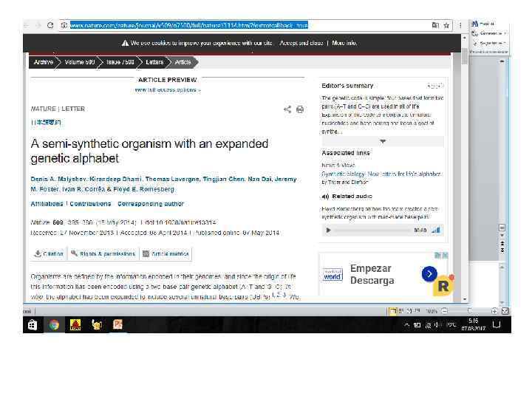Click the taskbar clock showing 5:16

click(x=473, y=324)
